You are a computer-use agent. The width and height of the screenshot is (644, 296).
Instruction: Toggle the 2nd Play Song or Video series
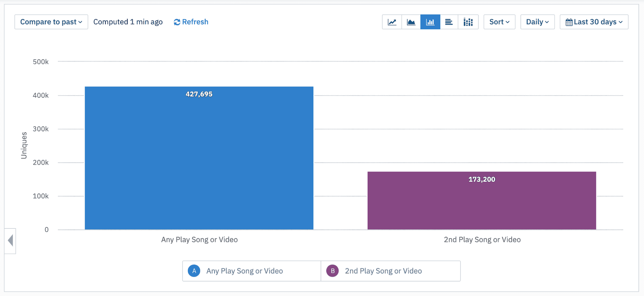point(383,271)
